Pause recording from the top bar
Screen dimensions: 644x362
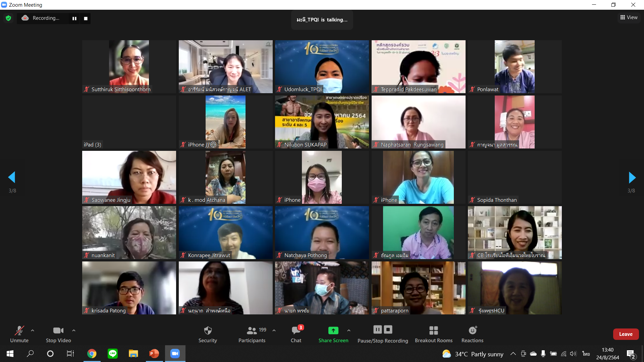click(74, 18)
